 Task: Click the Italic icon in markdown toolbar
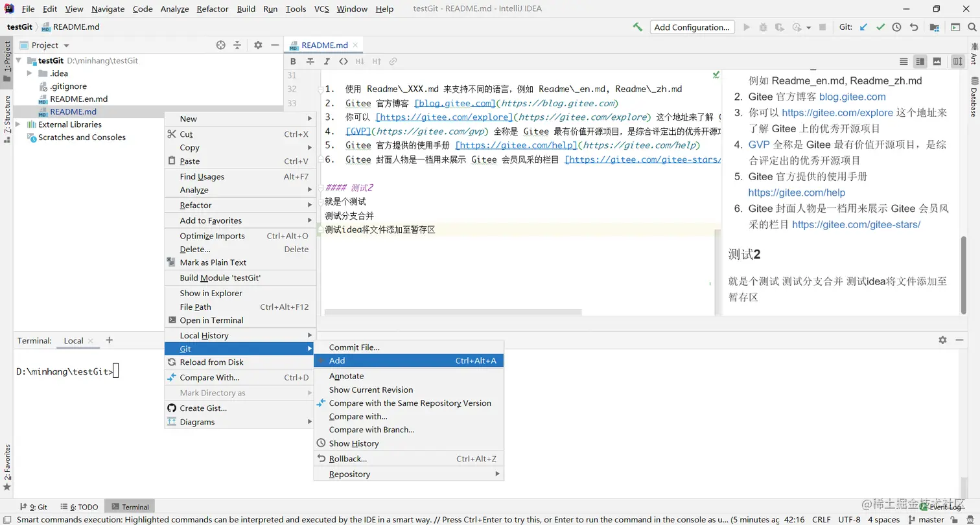[327, 62]
